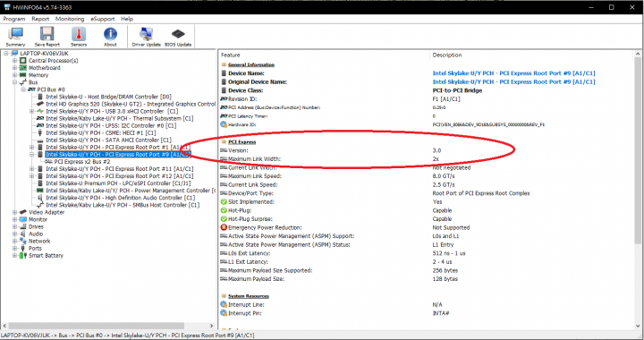644x340 pixels.
Task: Select Power Management Controller entry
Action: (x=131, y=191)
